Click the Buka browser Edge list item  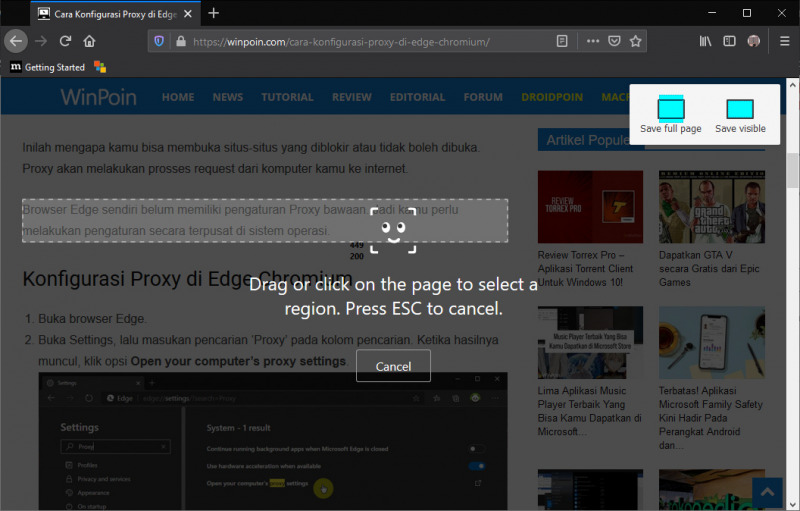coord(92,319)
